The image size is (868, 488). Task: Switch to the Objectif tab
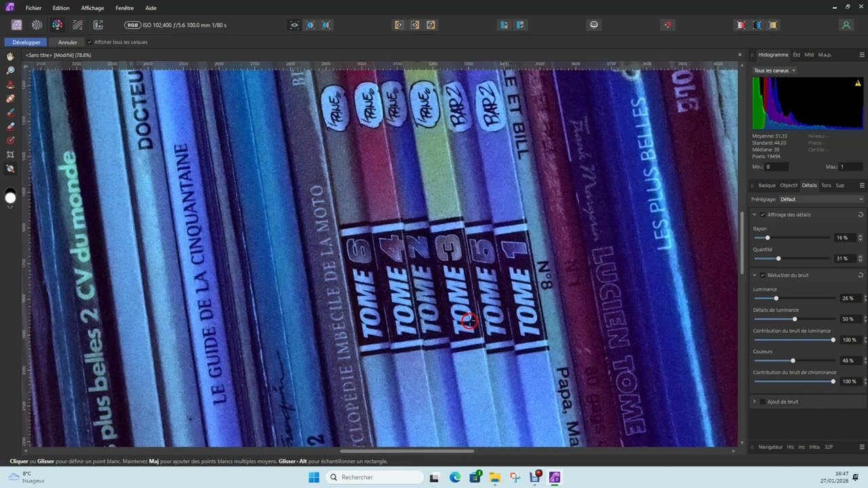(789, 185)
